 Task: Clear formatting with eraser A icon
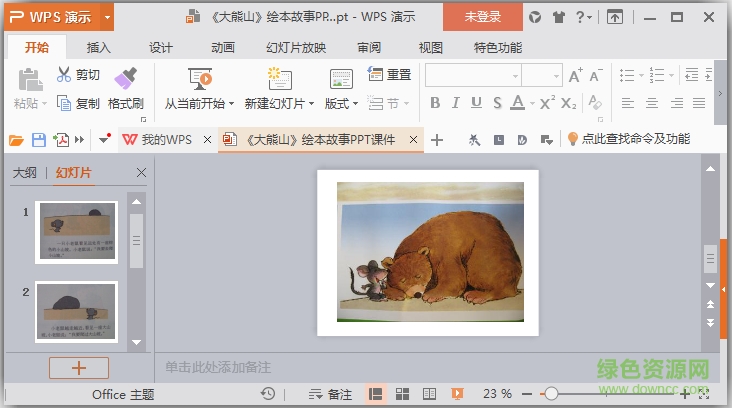pos(595,102)
